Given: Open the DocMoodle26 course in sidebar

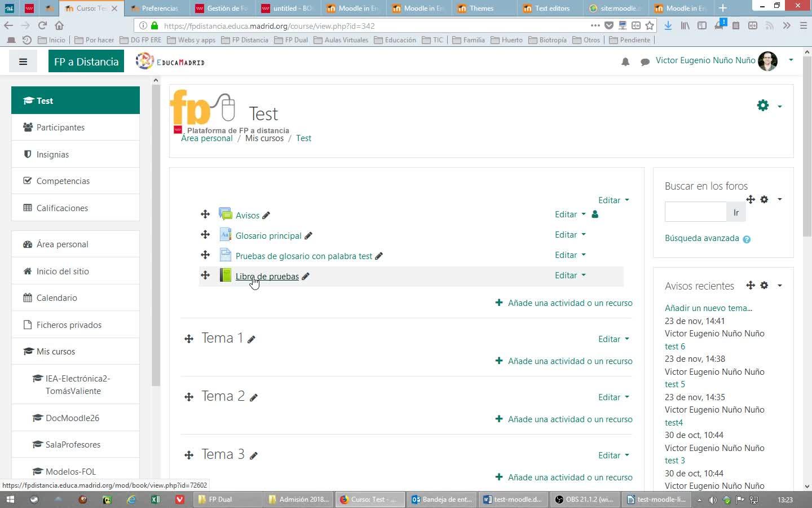Looking at the screenshot, I should click(x=76, y=418).
